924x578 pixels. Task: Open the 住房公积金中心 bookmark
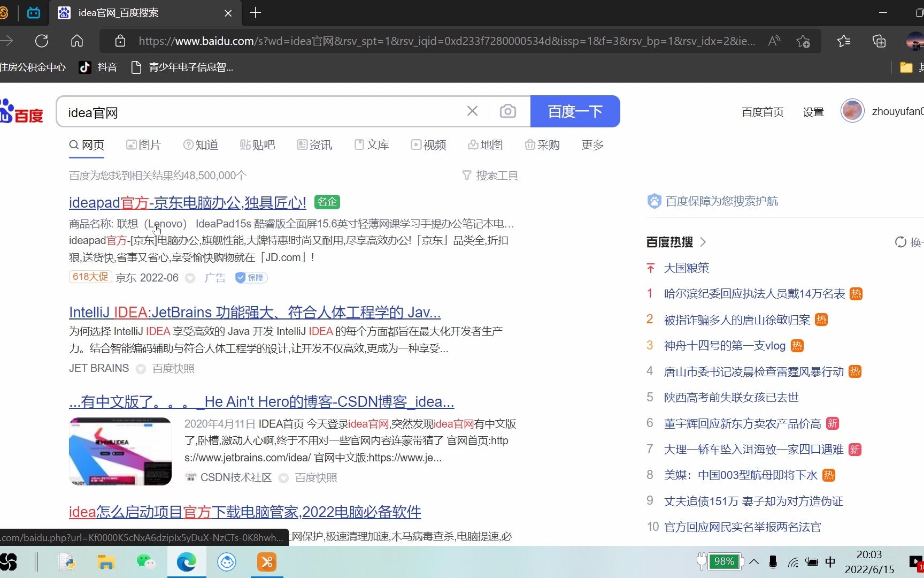click(x=33, y=67)
